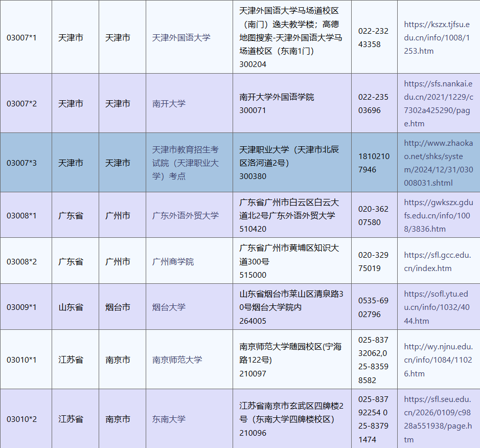Open the 南京师范大学 link
The height and width of the screenshot is (448, 480).
177,360
